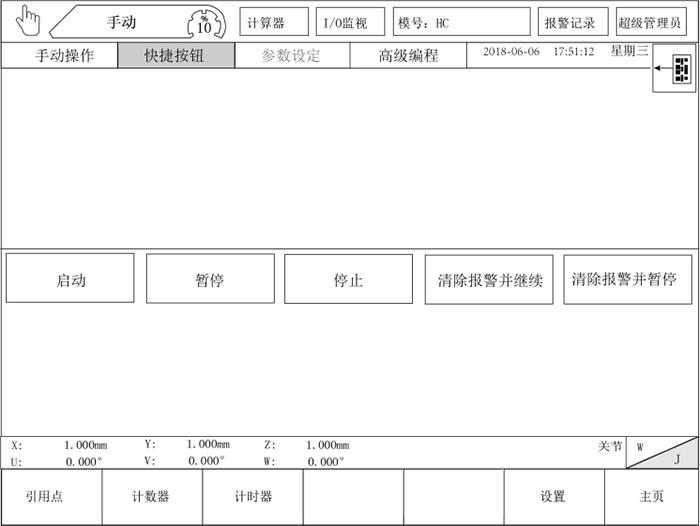The height and width of the screenshot is (526, 700).
Task: Click 清除报警并继续 button
Action: 489,280
